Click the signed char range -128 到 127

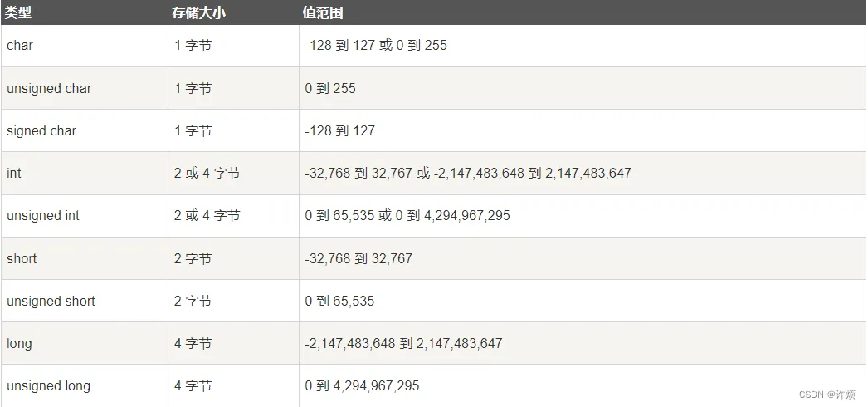pos(340,131)
